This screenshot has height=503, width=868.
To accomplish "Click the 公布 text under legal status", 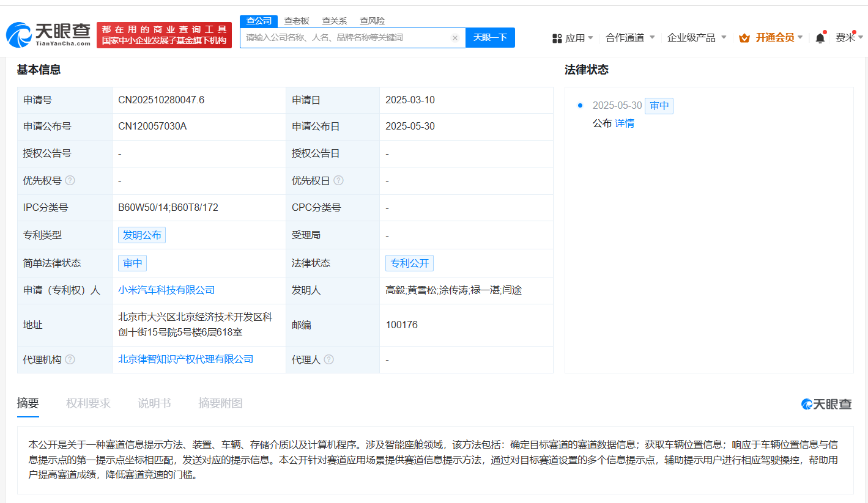I will coord(602,123).
